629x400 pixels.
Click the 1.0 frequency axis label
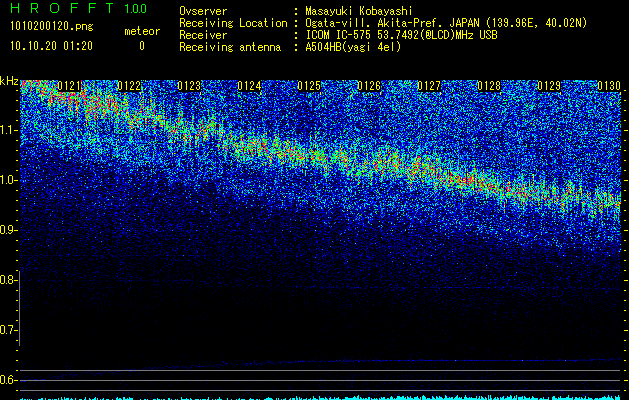(x=9, y=181)
